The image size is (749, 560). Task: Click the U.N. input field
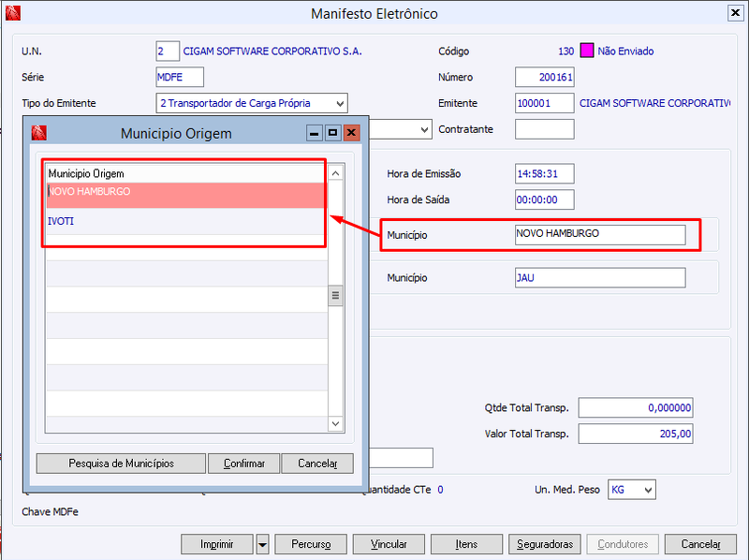click(x=168, y=52)
